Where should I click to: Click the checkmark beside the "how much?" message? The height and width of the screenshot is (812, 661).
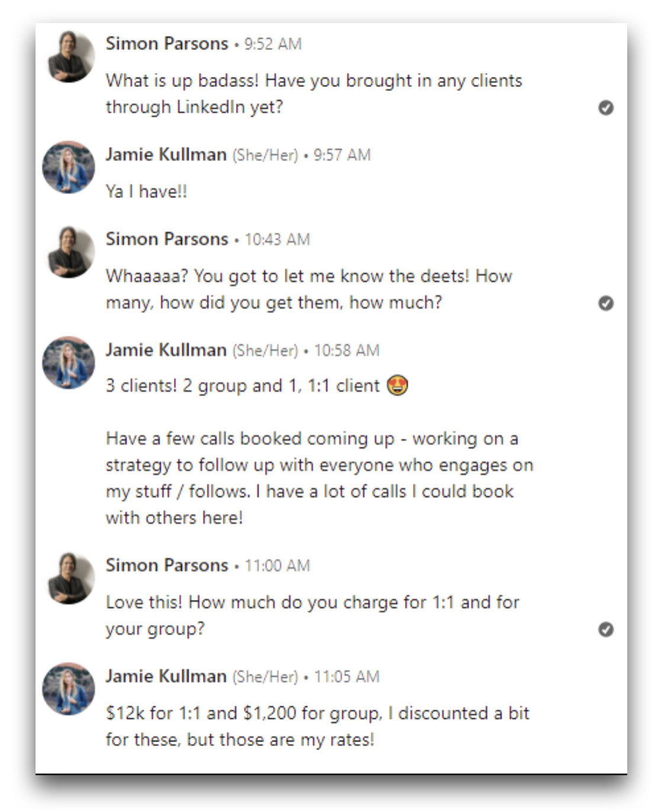605,303
